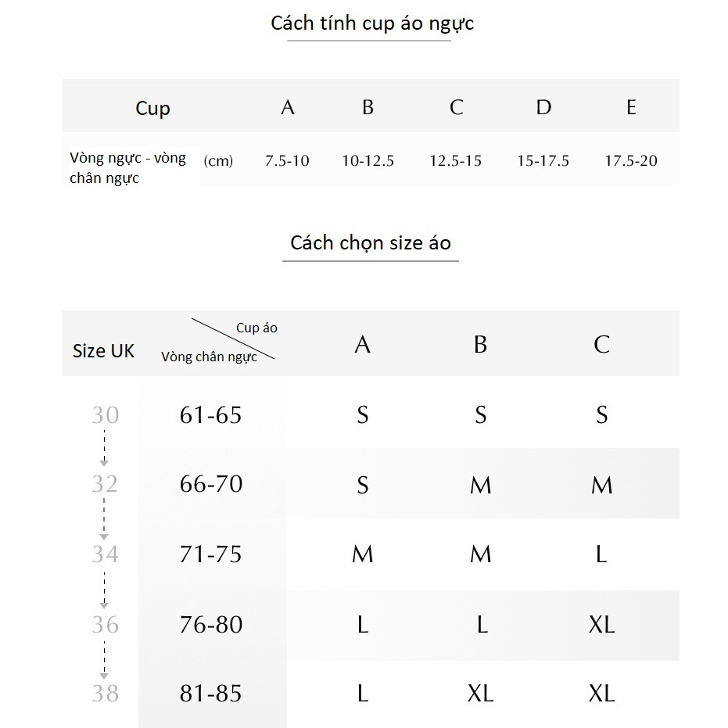
Task: Click the "Cách chọn size áo" heading
Action: pos(371,242)
